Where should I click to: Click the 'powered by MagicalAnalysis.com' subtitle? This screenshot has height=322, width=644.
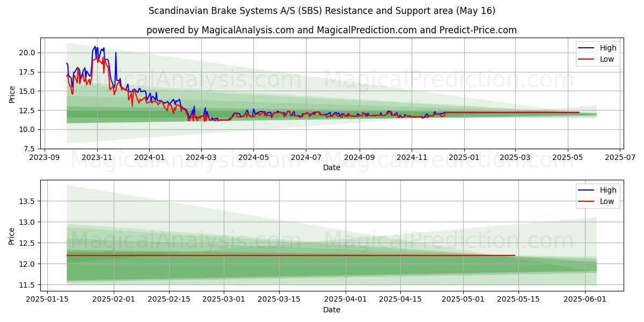pyautogui.click(x=332, y=30)
